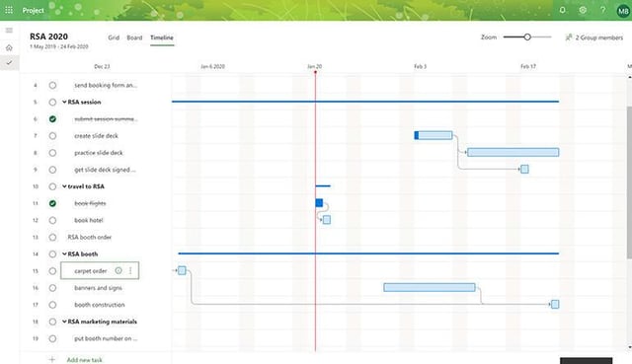Open MB account avatar
This screenshot has width=632, height=364.
[x=623, y=11]
